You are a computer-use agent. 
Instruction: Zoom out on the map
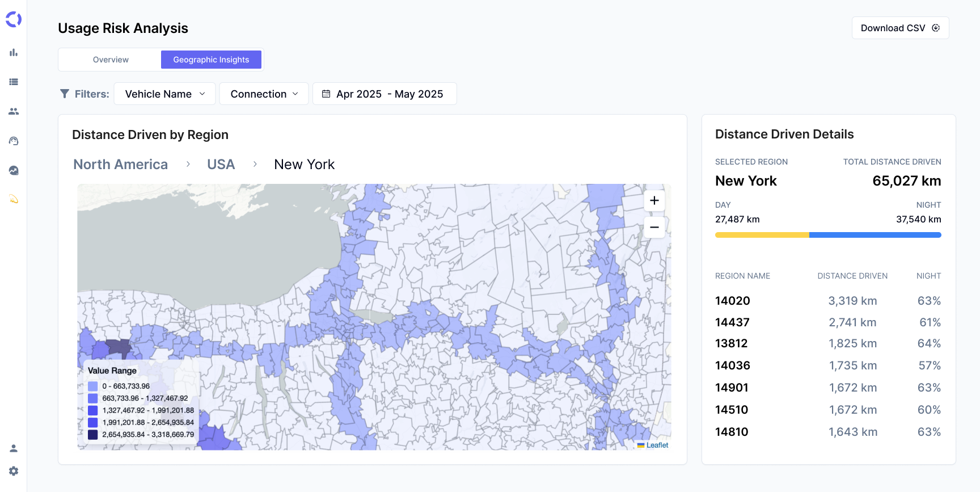(x=654, y=227)
